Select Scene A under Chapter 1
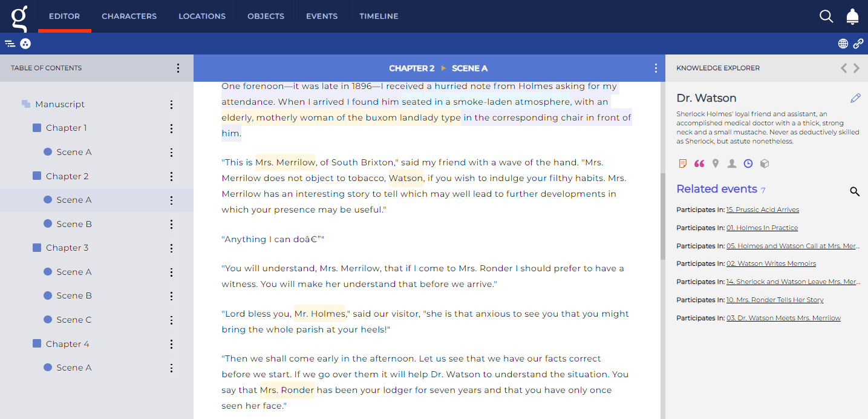868x419 pixels. 74,152
